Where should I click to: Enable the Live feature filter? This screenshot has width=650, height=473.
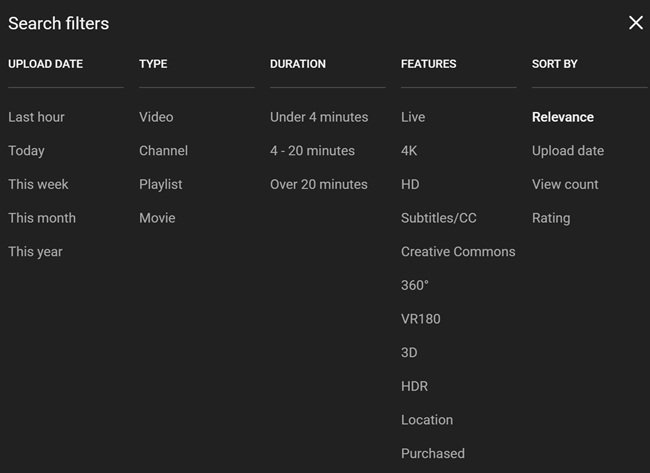coord(413,117)
